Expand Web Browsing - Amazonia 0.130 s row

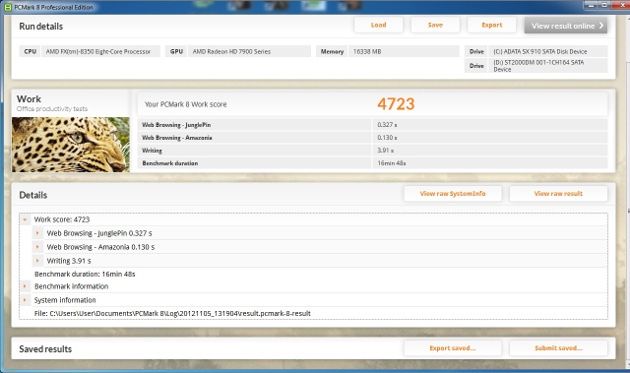coord(37,247)
